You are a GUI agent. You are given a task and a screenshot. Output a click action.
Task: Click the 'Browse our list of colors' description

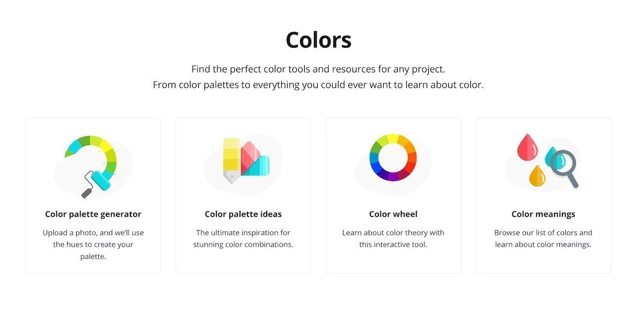pyautogui.click(x=543, y=239)
